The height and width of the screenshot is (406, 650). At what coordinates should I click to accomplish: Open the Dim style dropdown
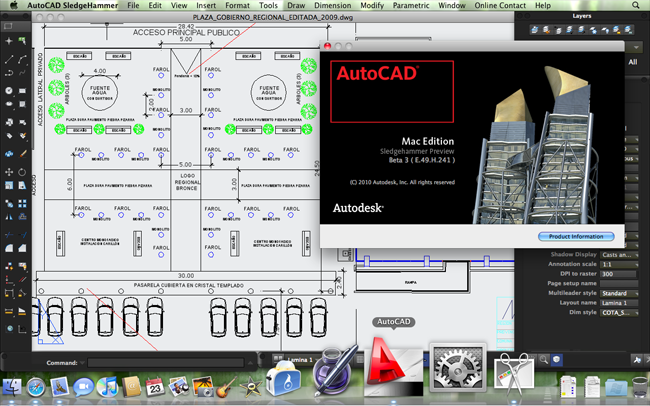coord(619,312)
